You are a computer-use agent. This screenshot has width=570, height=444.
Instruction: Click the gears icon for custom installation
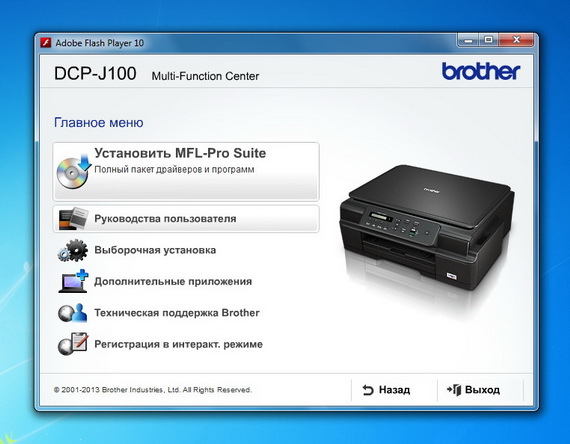73,250
